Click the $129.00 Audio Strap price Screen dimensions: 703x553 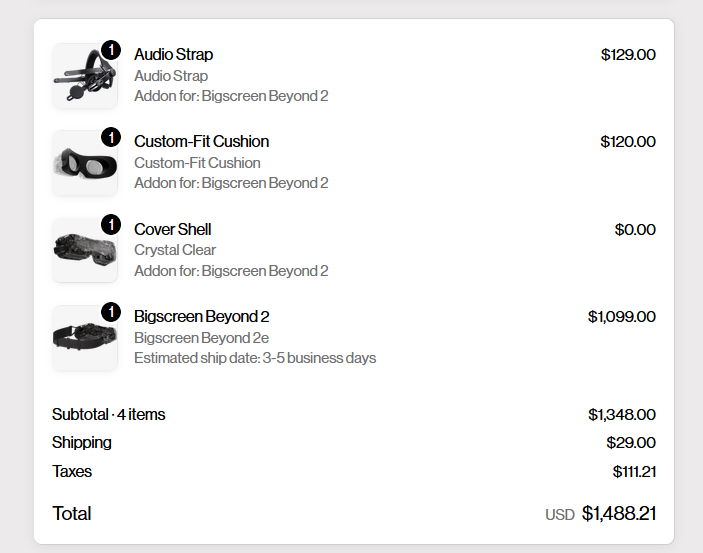(x=628, y=55)
